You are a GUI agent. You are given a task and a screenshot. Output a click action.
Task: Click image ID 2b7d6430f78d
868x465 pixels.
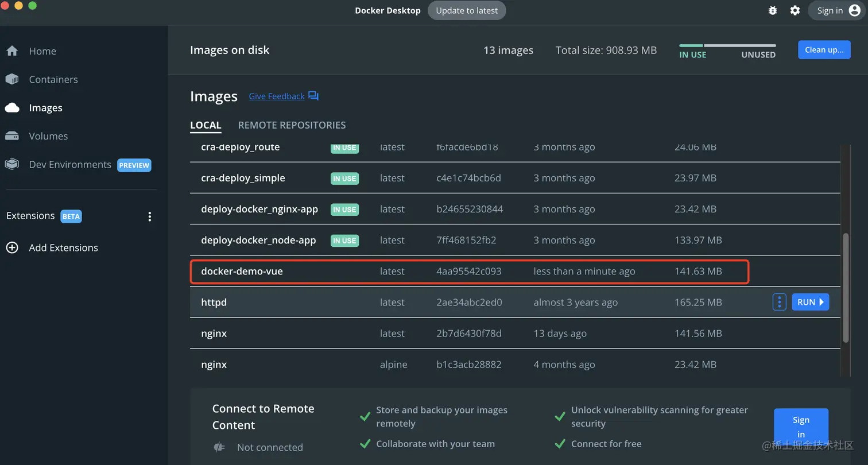coord(468,333)
